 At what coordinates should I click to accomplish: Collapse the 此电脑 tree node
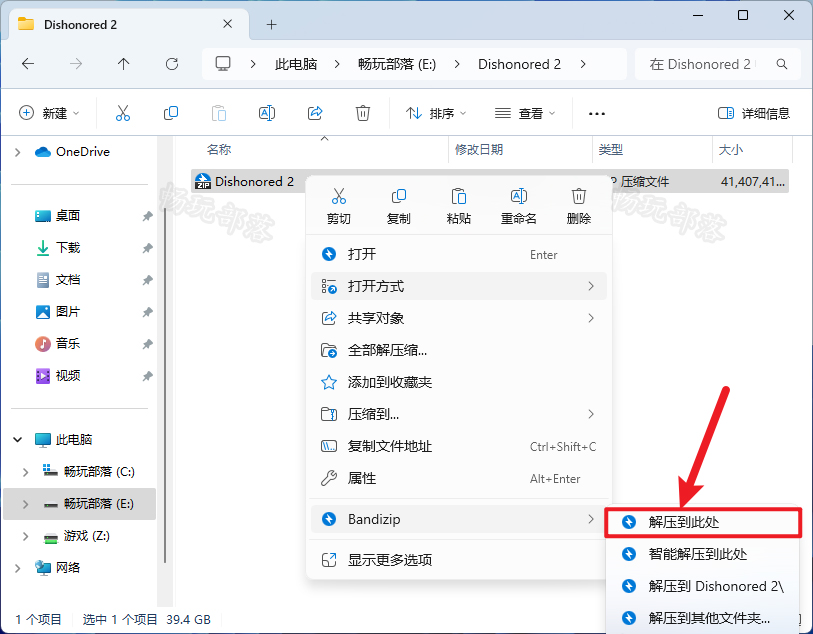point(18,440)
